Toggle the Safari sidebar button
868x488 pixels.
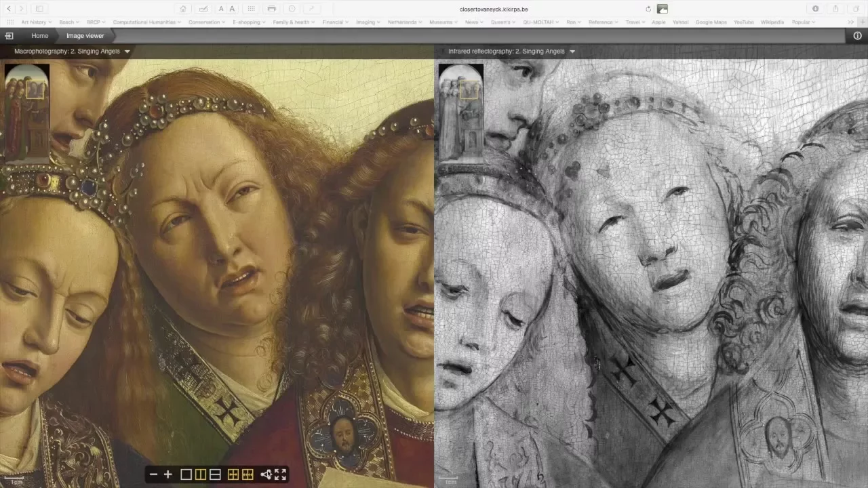39,9
